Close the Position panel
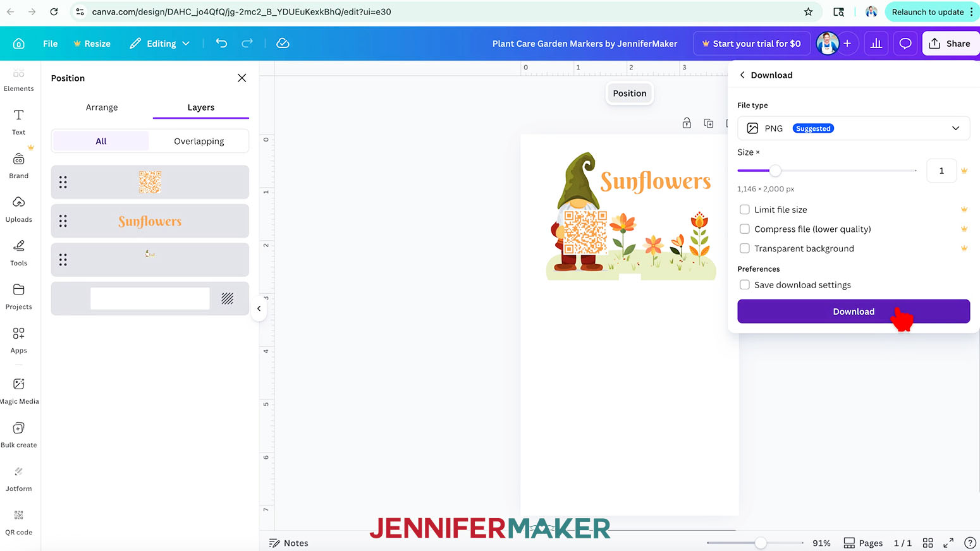980x551 pixels. pyautogui.click(x=242, y=78)
